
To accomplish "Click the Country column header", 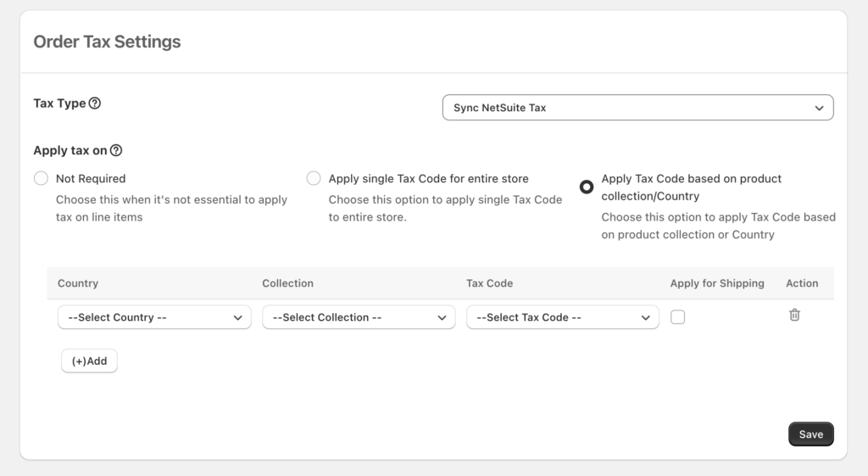I will coord(78,283).
